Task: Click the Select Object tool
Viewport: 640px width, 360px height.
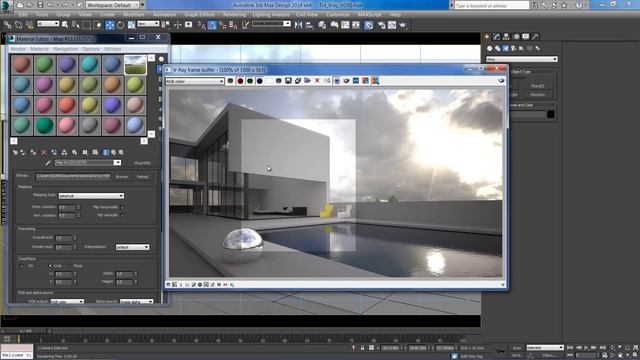Action: coord(65,25)
